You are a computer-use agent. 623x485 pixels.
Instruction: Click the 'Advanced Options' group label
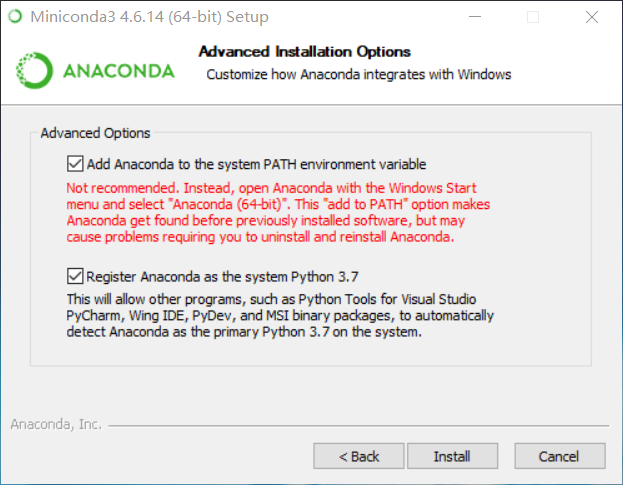pos(95,133)
